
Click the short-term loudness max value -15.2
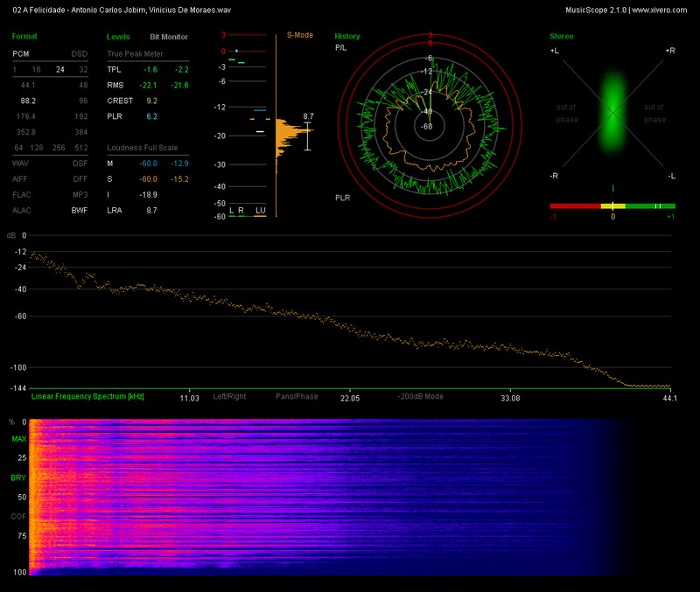pos(180,179)
